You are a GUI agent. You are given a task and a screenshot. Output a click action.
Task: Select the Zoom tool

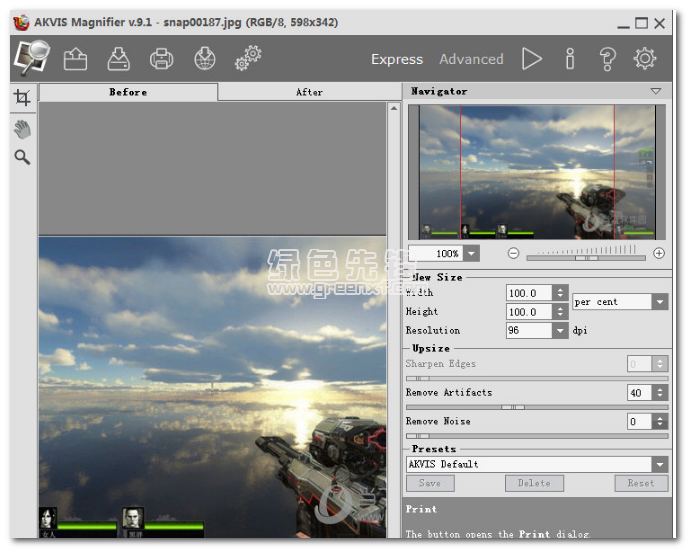coord(22,157)
